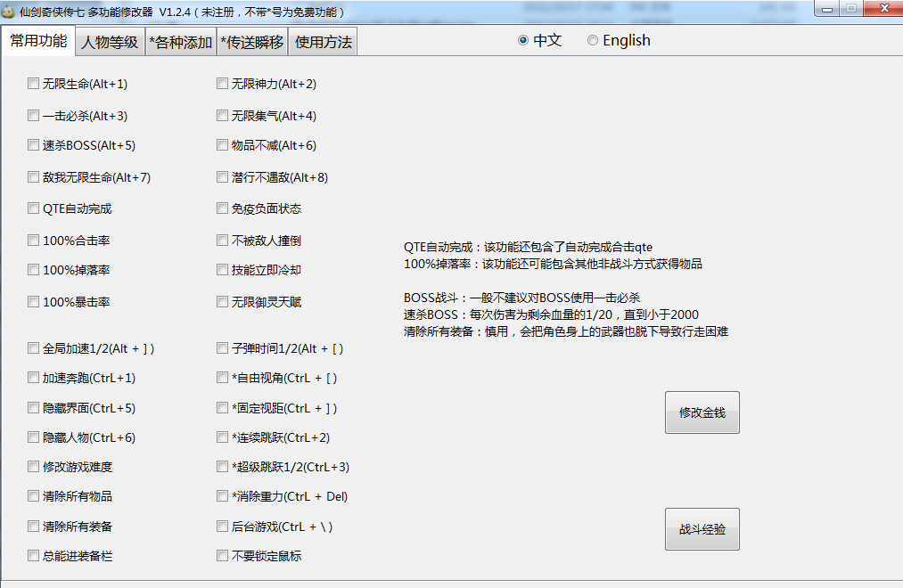Enable *固定视距(CtrL + ]) checkbox
The width and height of the screenshot is (903, 588).
pyautogui.click(x=222, y=408)
